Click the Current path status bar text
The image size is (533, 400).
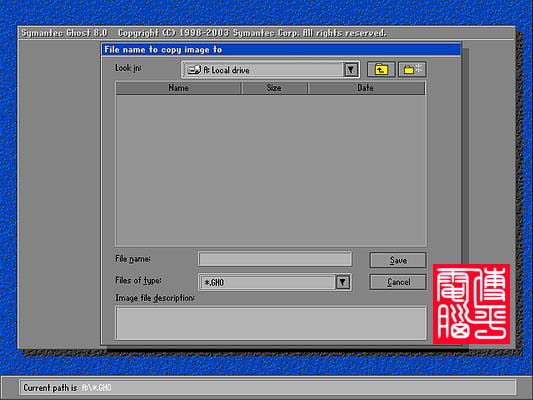(67, 388)
